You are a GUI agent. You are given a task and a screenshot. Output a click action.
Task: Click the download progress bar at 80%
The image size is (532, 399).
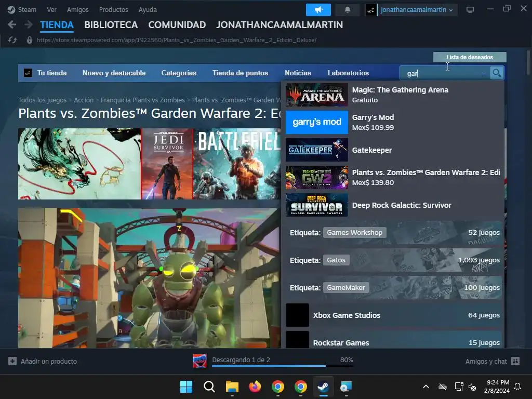tap(283, 366)
